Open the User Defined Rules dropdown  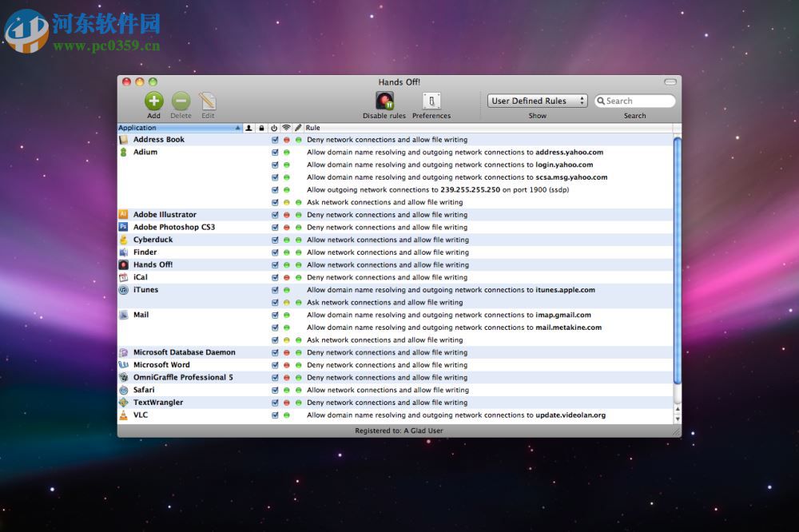pyautogui.click(x=537, y=101)
